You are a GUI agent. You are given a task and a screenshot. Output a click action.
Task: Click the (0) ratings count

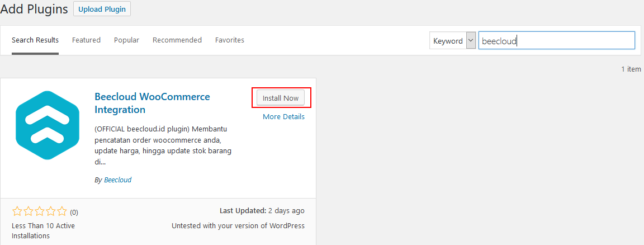pyautogui.click(x=74, y=212)
